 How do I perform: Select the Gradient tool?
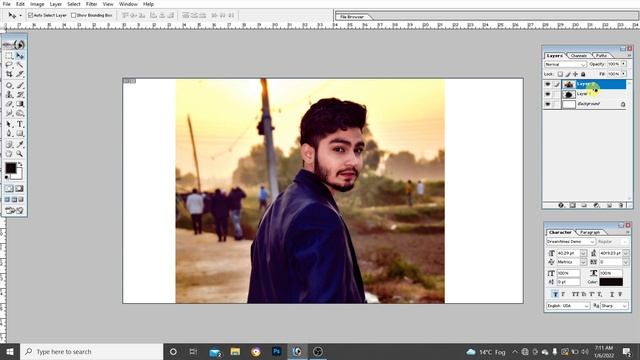[20, 104]
